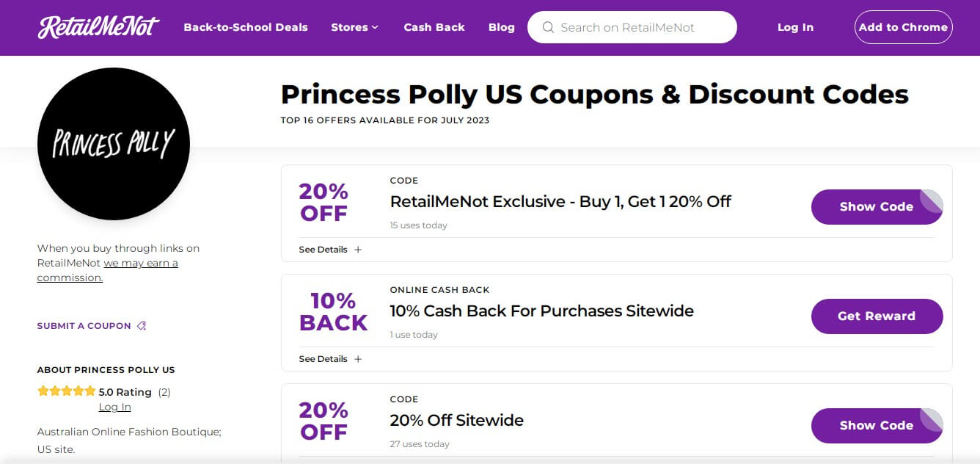
Task: Show Code for Buy 1 Get 1 offer
Action: (877, 207)
